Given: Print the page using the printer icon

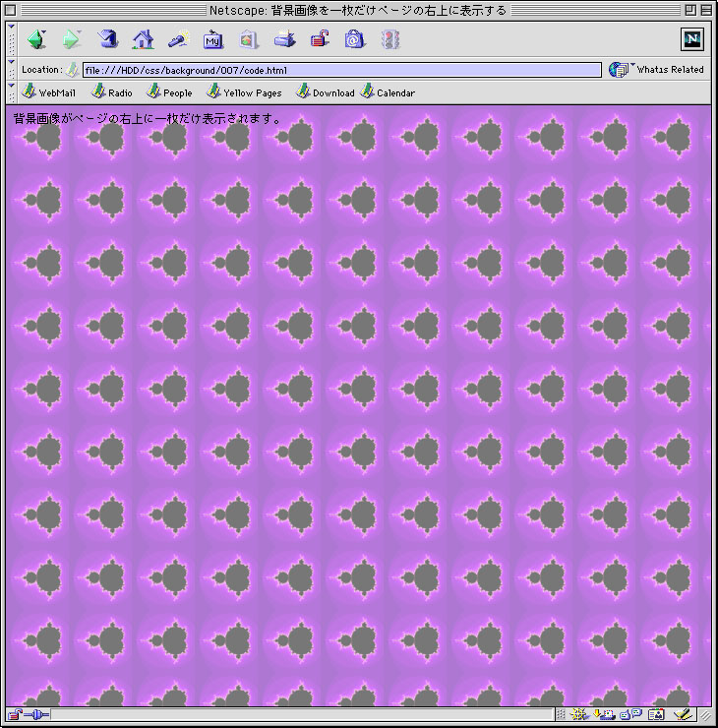Looking at the screenshot, I should (x=284, y=40).
